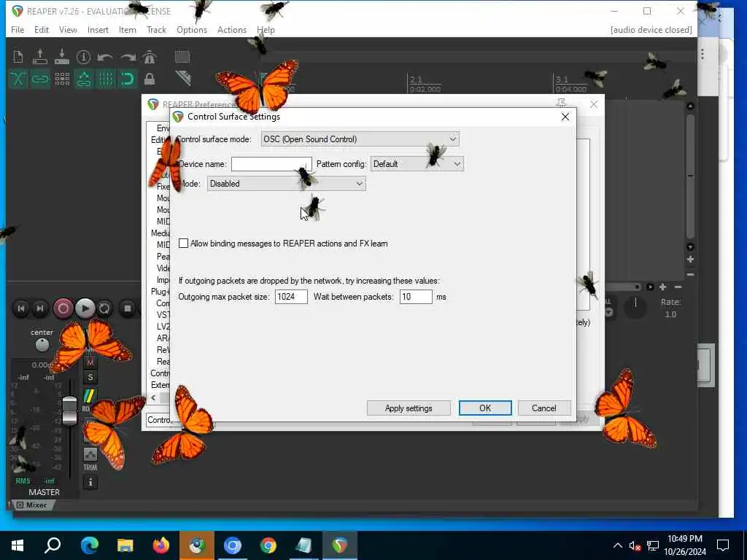Viewport: 747px width, 560px height.
Task: Click the New project toolbar icon
Action: 18,57
